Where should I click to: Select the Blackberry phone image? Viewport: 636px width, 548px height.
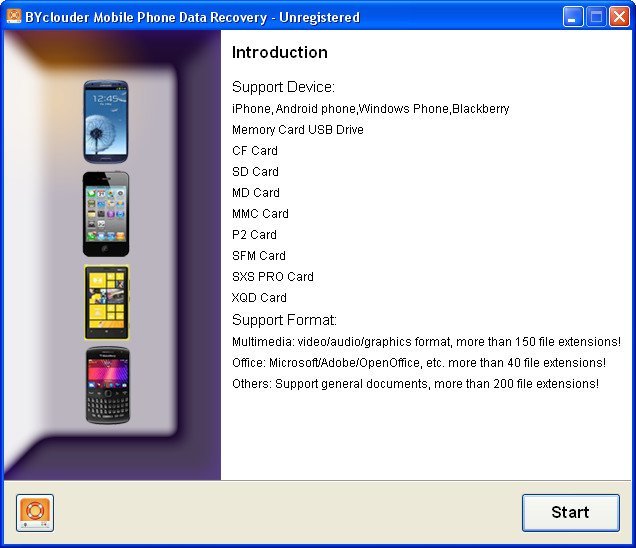pyautogui.click(x=107, y=385)
